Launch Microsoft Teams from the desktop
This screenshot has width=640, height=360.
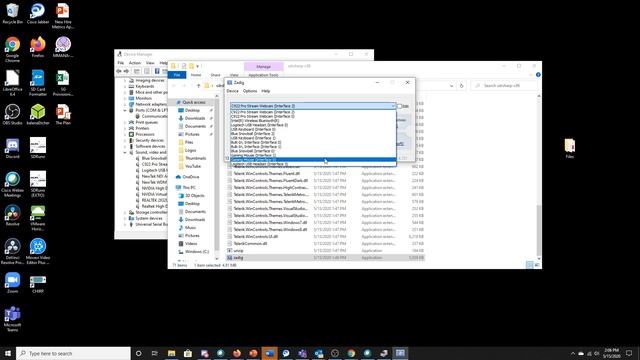(12, 319)
